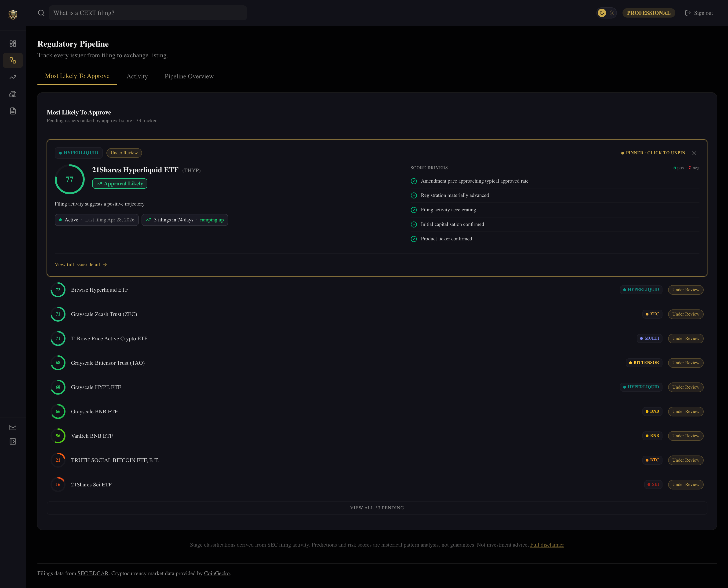Expand the TRUTH SOCIAL BITCOIN ETF row
728x588 pixels.
(x=377, y=460)
